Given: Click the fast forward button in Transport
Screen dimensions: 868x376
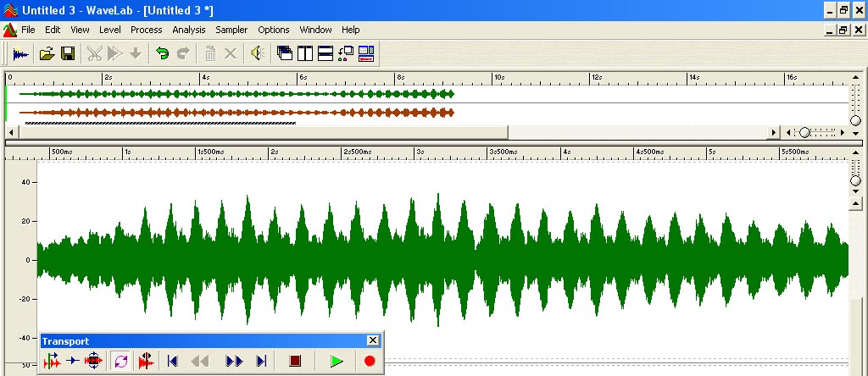Looking at the screenshot, I should [233, 362].
